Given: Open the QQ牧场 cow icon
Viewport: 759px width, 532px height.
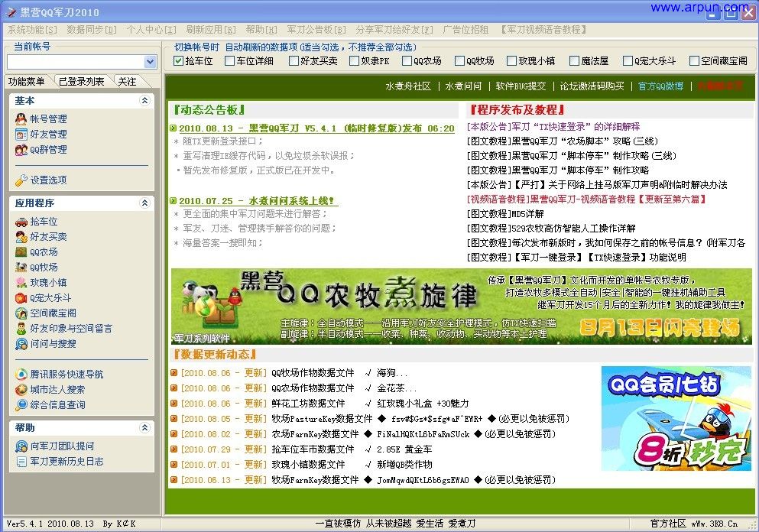Looking at the screenshot, I should tap(21, 268).
